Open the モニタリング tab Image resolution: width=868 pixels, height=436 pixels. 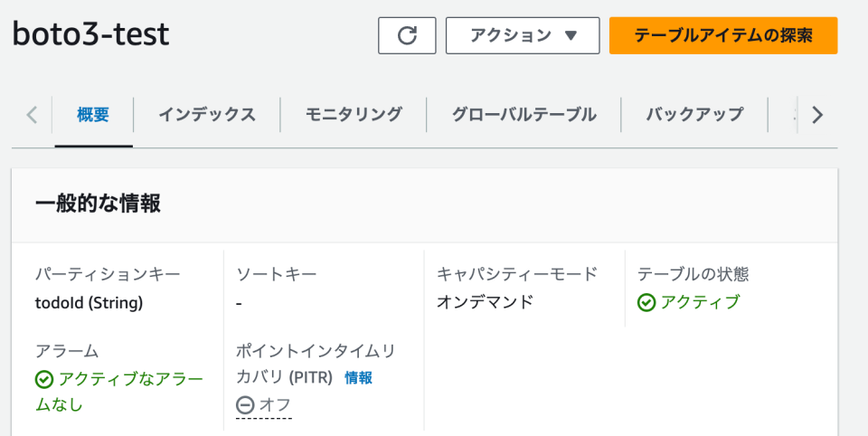354,115
